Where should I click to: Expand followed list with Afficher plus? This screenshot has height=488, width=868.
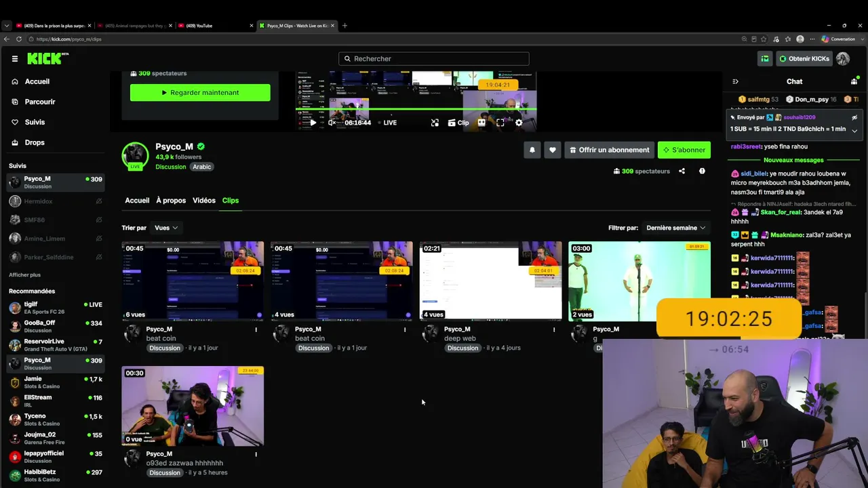pos(25,275)
